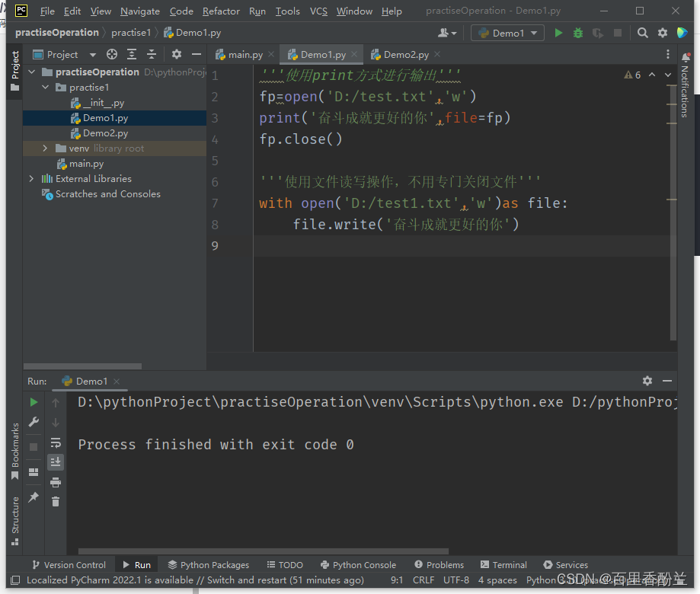This screenshot has height=594, width=700.
Task: Collapse all in Project panel
Action: [x=152, y=54]
